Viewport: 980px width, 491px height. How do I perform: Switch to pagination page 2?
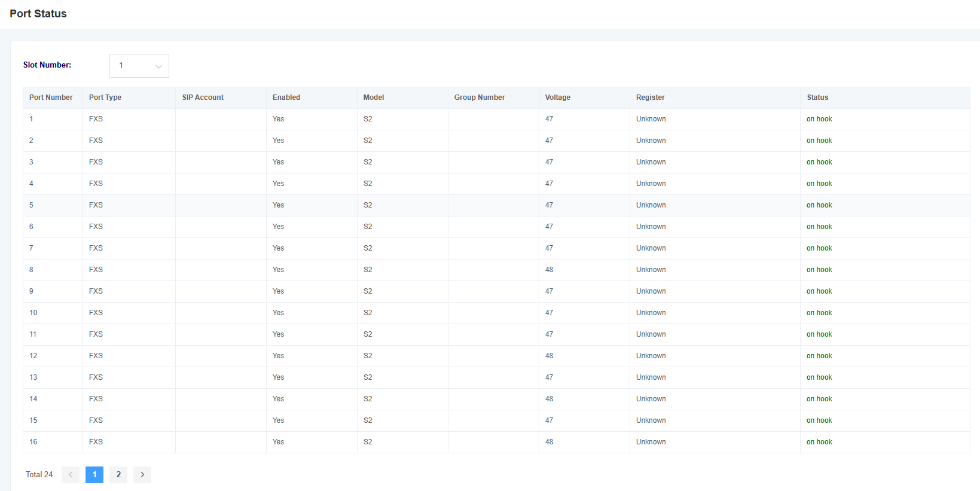(x=118, y=475)
